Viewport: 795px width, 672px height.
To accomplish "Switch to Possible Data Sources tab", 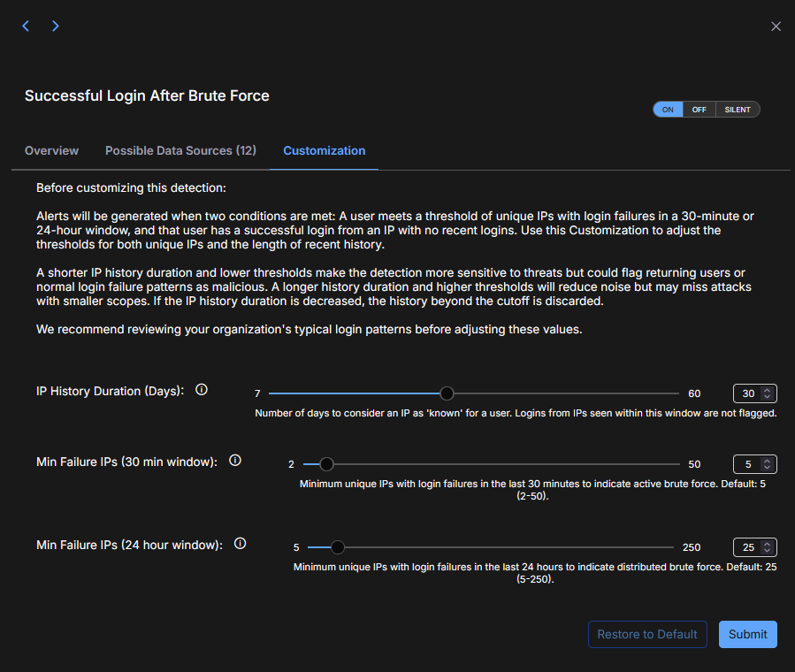I will [x=180, y=150].
